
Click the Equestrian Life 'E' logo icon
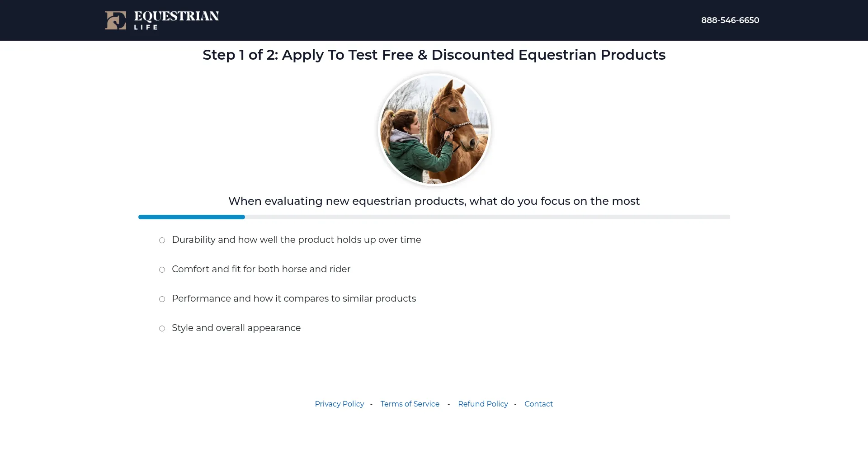[x=115, y=20]
